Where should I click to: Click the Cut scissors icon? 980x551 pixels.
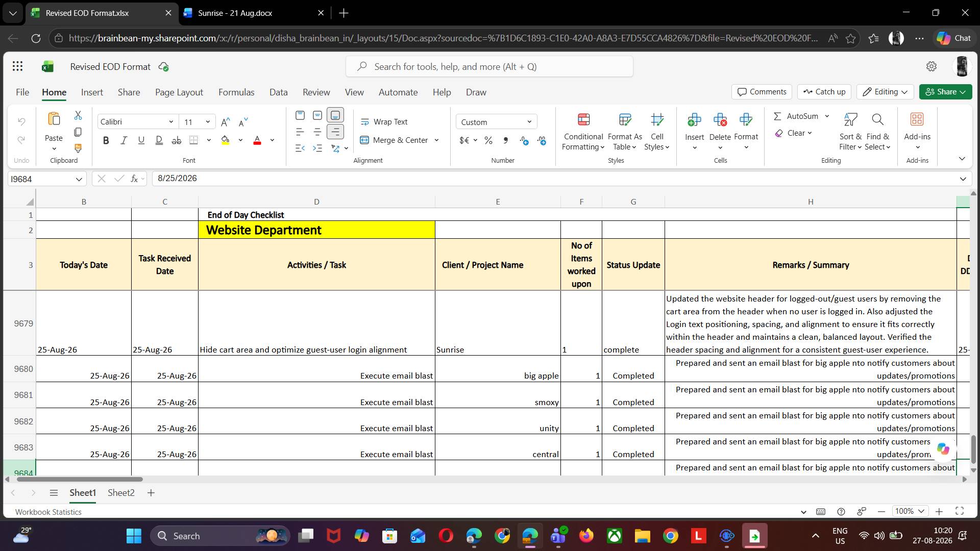(x=78, y=115)
